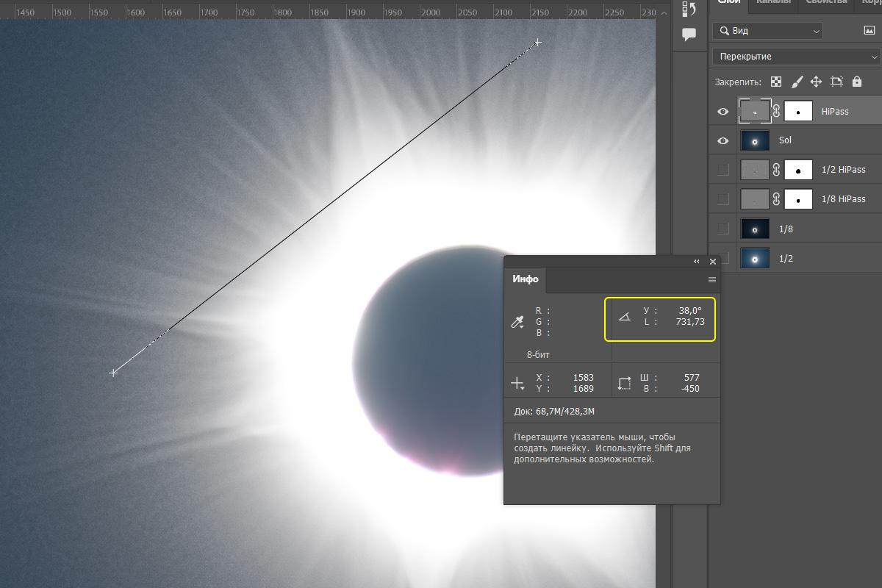Lock transparent pixels checkerboard icon
This screenshot has width=882, height=588.
point(776,82)
